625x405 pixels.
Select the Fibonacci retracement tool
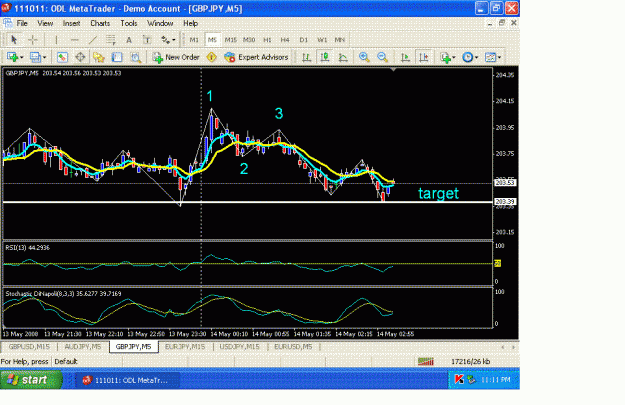click(x=110, y=39)
